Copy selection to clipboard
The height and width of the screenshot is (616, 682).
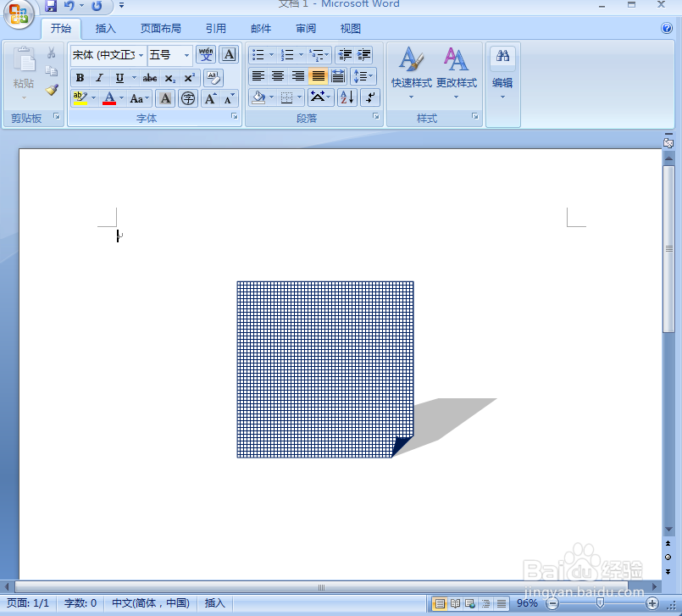coord(52,71)
